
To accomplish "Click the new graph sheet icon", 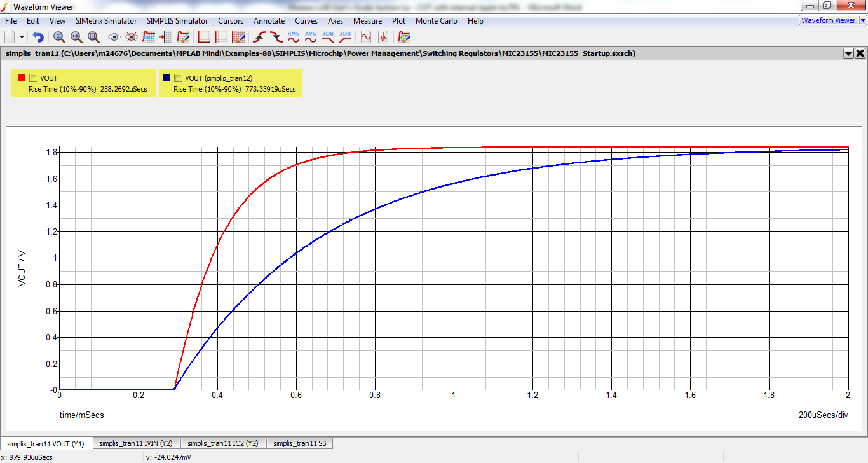I will point(10,37).
